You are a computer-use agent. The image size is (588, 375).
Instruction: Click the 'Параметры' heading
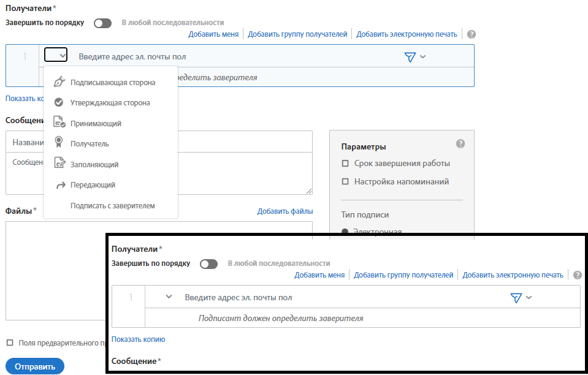coord(364,147)
